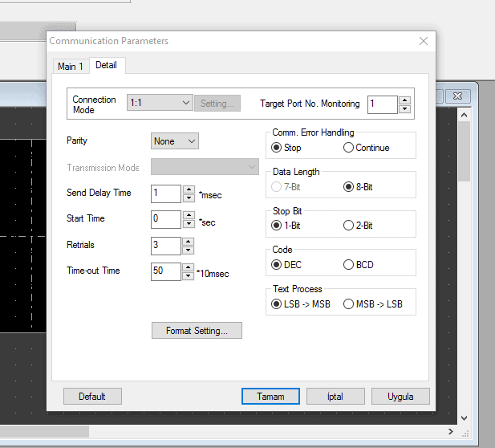
Task: Increase Target Port No. Monitoring value
Action: [404, 100]
